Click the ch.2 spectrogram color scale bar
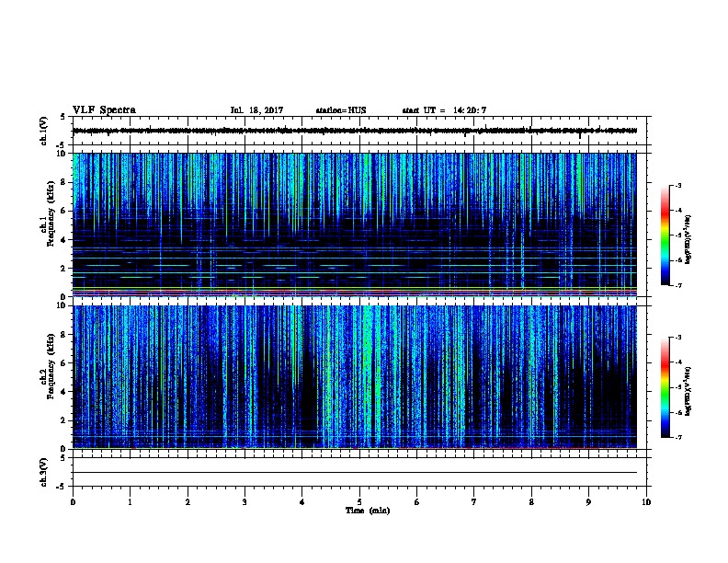This screenshot has height=563, width=728. (665, 387)
